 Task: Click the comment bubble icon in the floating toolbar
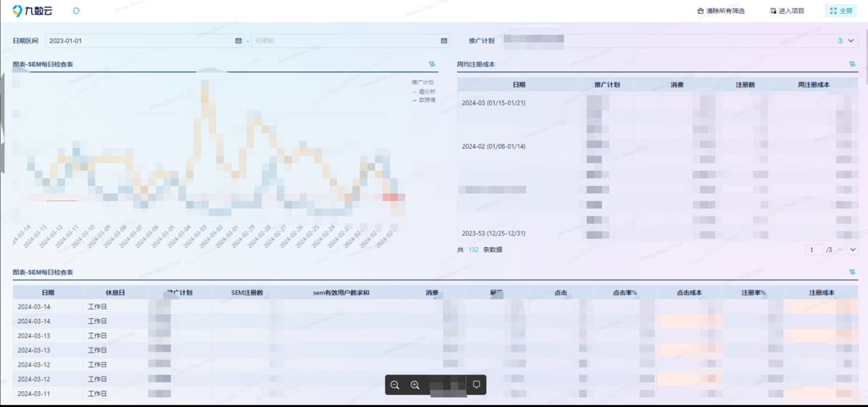476,385
